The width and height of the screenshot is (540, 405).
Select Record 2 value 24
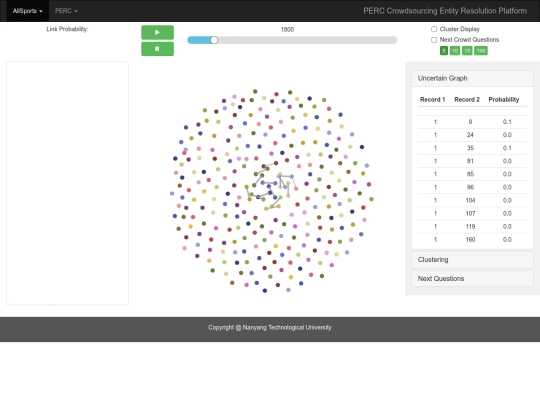(470, 135)
